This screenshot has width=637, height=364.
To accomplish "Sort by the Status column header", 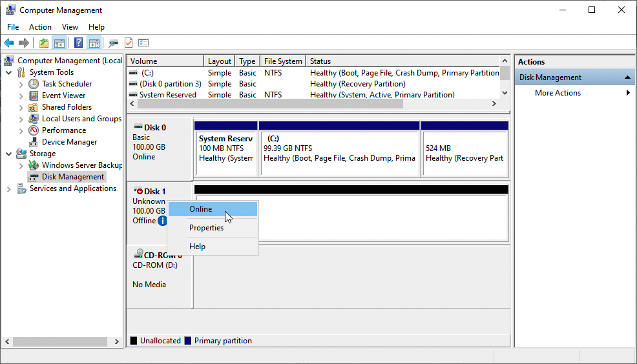I will point(402,61).
